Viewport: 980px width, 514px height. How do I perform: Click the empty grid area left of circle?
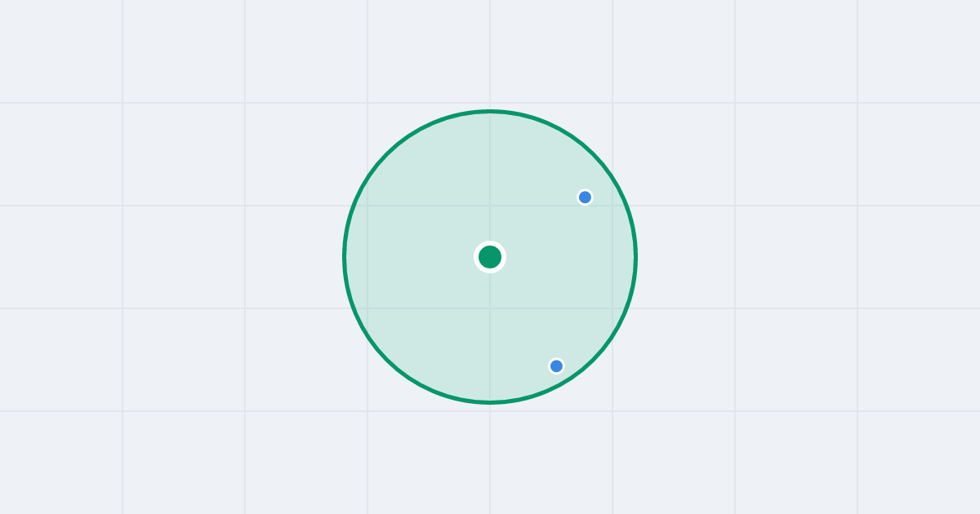[171, 257]
